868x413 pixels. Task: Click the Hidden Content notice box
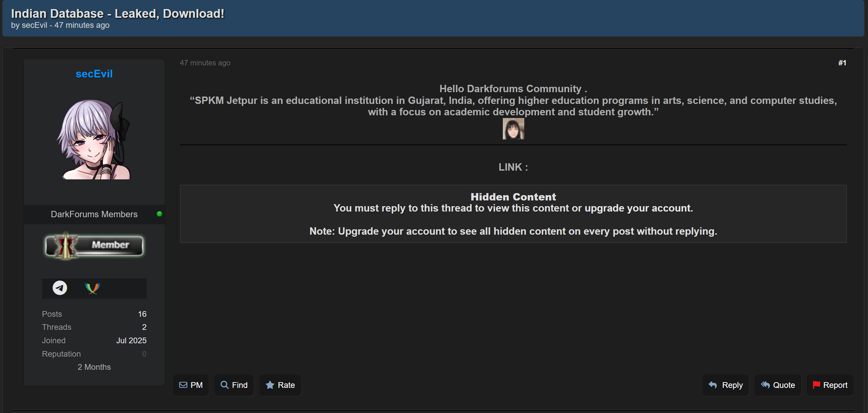[x=513, y=214]
